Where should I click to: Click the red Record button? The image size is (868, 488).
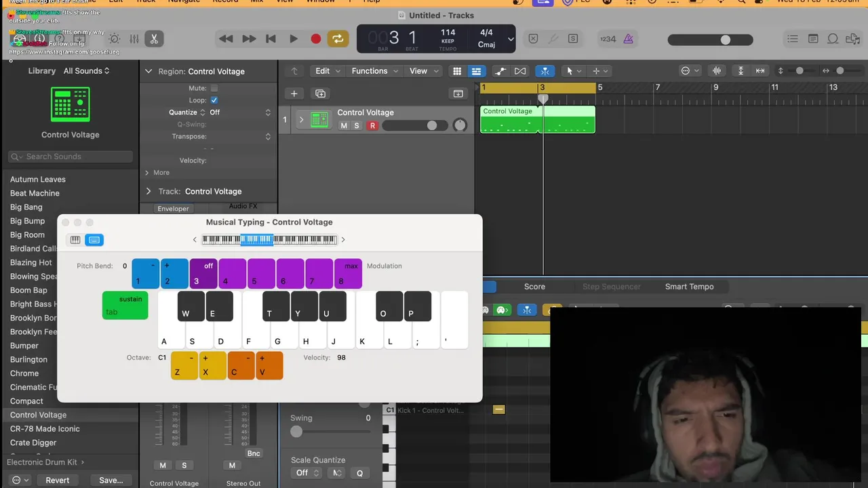pyautogui.click(x=315, y=39)
